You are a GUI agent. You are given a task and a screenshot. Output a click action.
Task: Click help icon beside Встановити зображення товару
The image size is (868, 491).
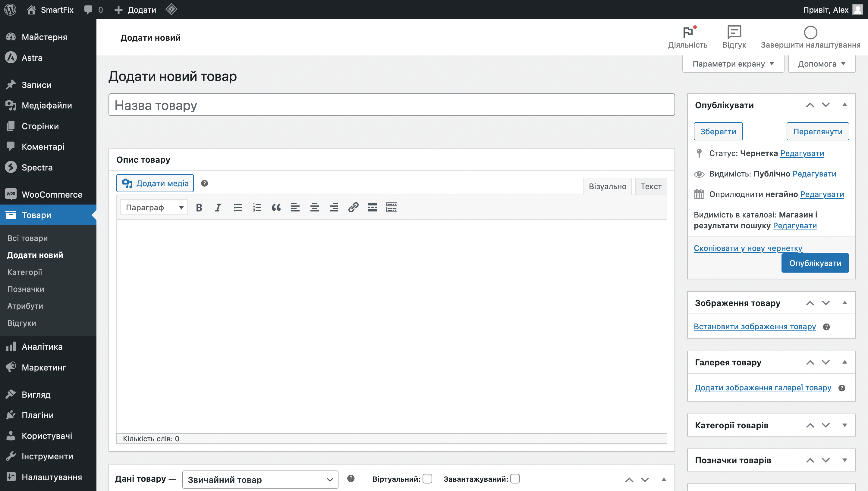point(826,327)
